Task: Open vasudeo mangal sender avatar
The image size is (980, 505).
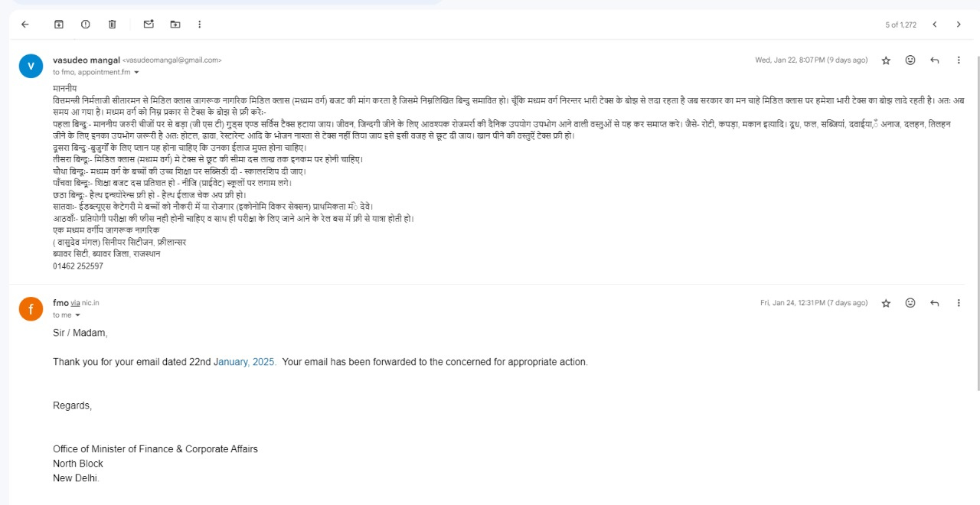Action: tap(31, 66)
